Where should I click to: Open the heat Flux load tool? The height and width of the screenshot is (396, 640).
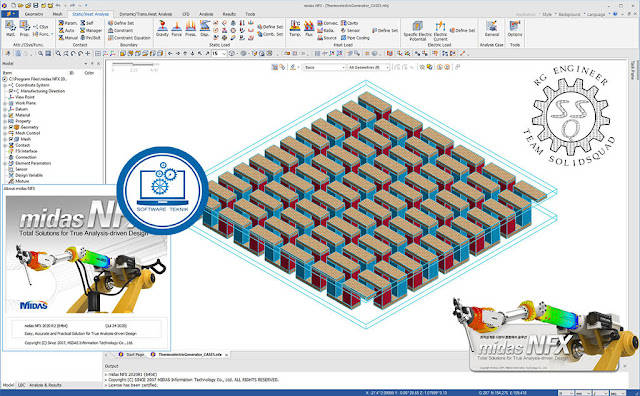(x=309, y=29)
